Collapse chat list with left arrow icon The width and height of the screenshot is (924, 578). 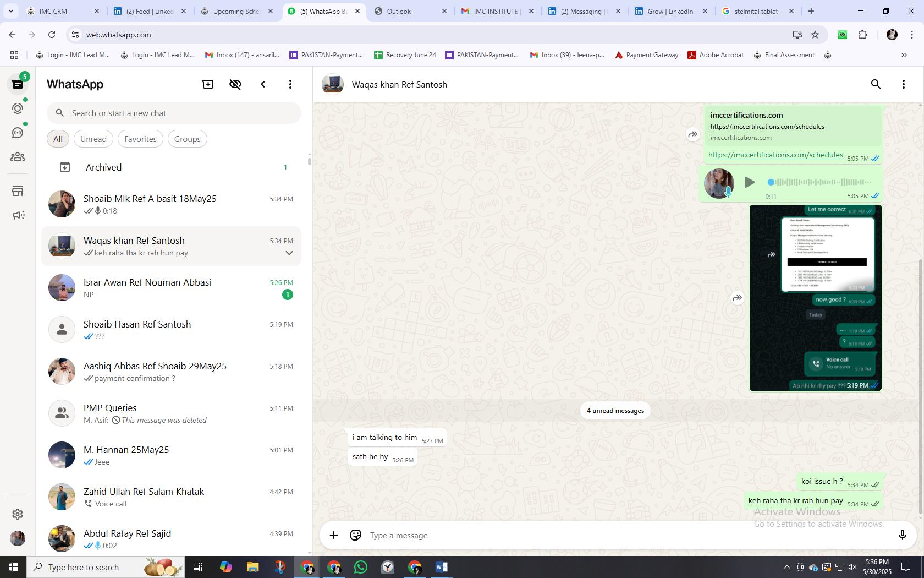coord(263,84)
